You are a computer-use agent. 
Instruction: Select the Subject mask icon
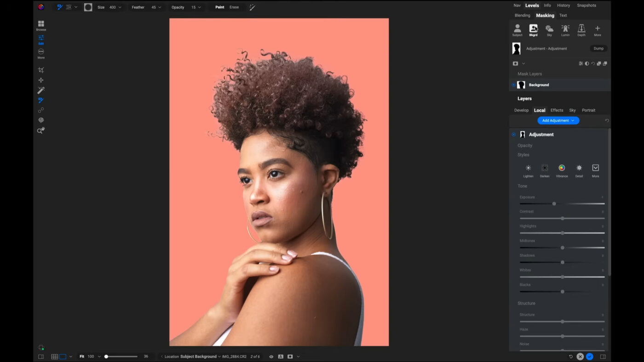click(x=517, y=30)
